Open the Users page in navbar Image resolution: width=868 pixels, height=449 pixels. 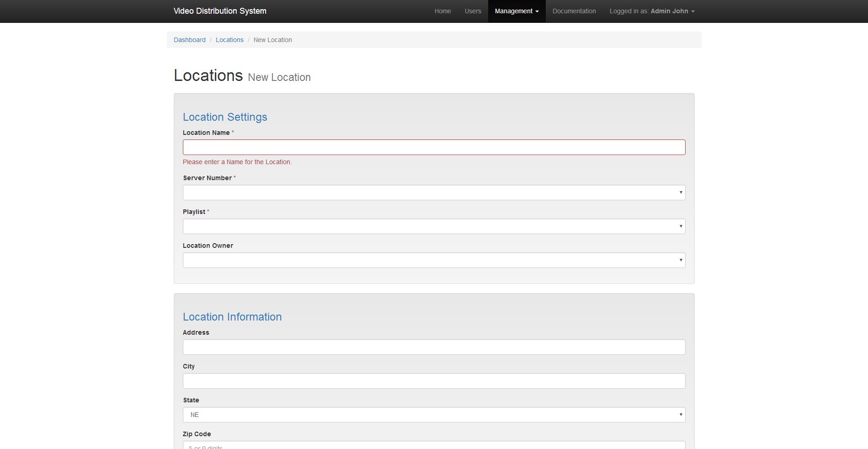click(473, 11)
